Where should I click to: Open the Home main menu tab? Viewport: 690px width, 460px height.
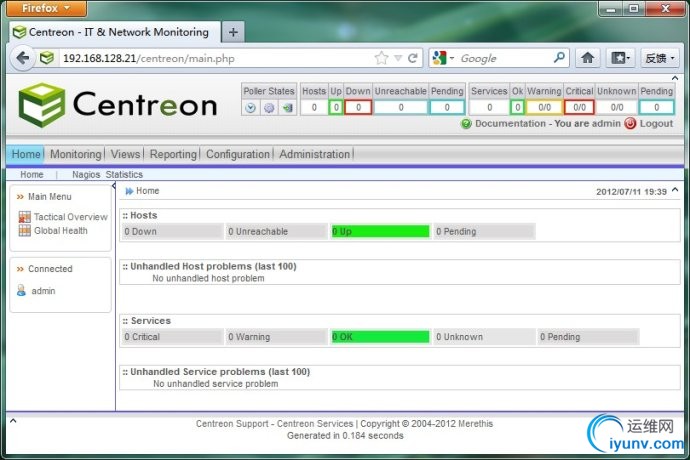(26, 154)
